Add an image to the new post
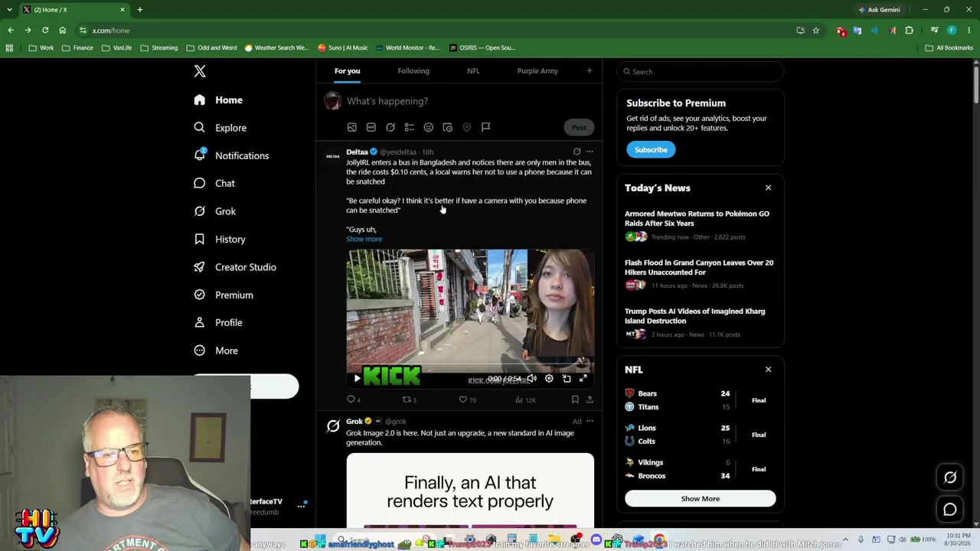Screen dimensions: 980x551 click(351, 127)
